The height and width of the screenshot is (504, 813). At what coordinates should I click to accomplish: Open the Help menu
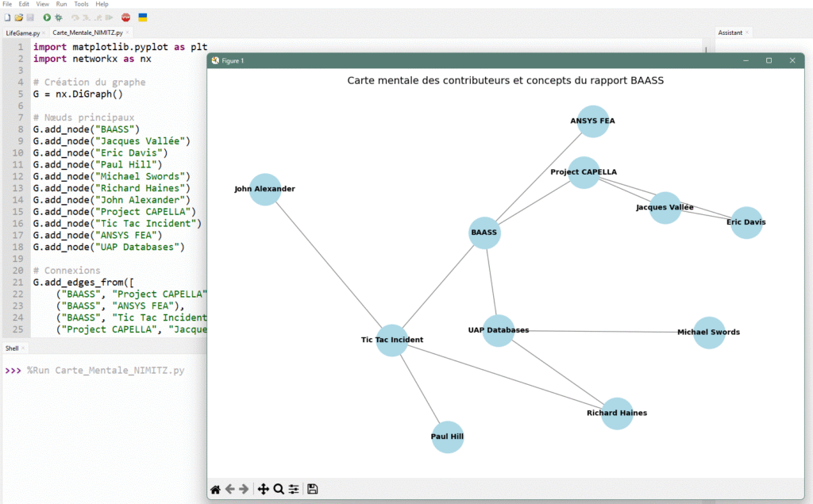pyautogui.click(x=102, y=4)
